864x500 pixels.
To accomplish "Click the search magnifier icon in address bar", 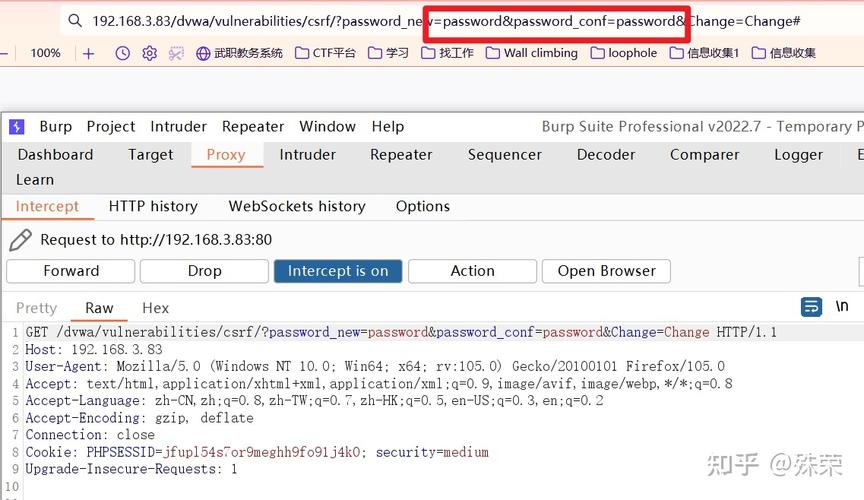I will pyautogui.click(x=74, y=21).
